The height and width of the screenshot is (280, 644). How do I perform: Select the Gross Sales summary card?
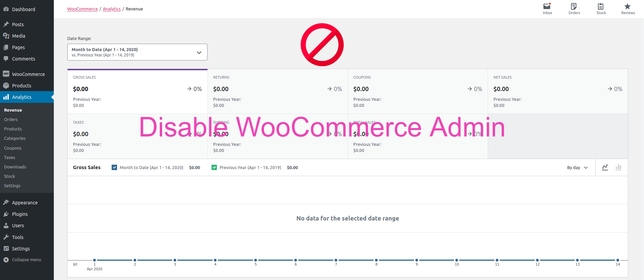[x=138, y=91]
